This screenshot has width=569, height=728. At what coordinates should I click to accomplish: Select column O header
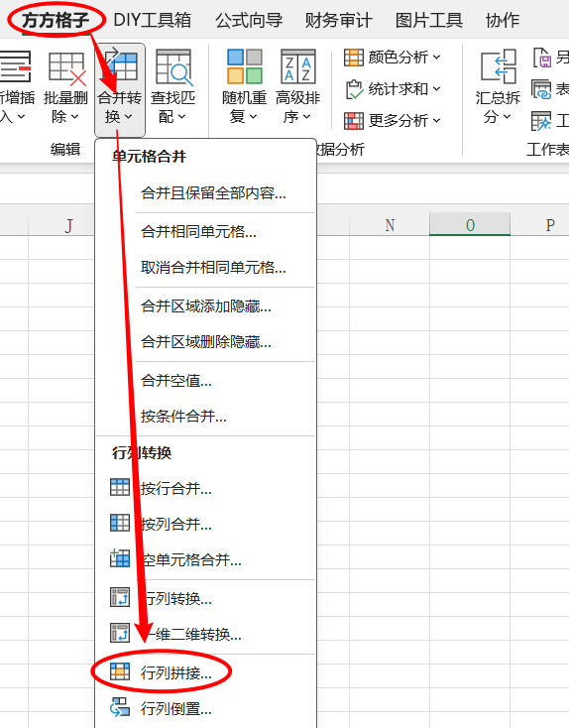click(470, 225)
